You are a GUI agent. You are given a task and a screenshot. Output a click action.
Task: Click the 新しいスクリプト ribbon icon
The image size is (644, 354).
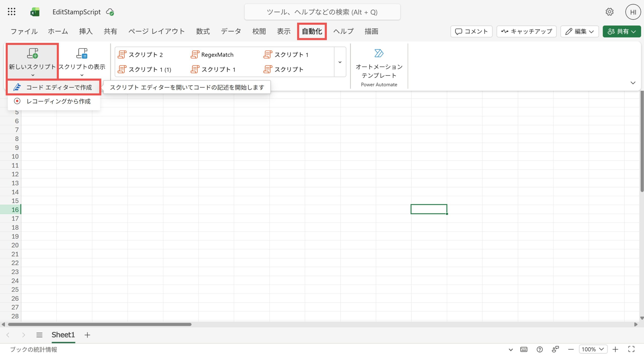point(32,54)
